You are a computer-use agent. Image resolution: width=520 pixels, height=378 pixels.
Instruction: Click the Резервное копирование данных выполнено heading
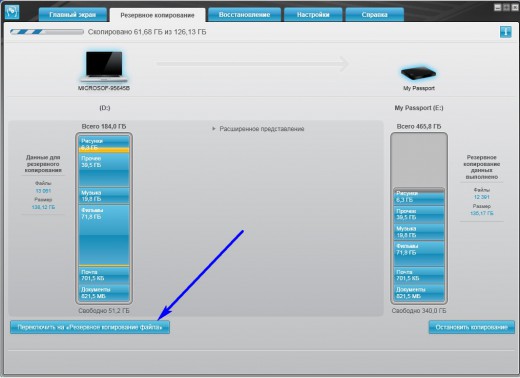(481, 167)
